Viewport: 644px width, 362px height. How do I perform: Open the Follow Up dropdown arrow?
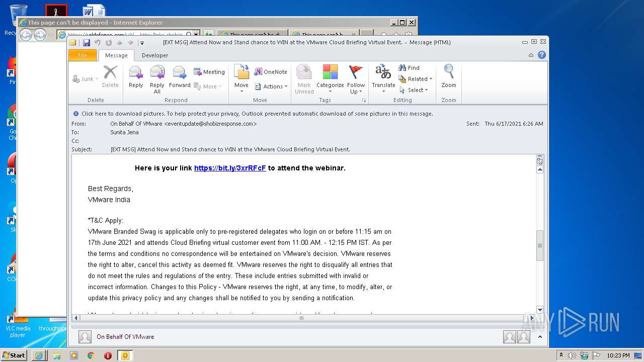click(x=360, y=92)
